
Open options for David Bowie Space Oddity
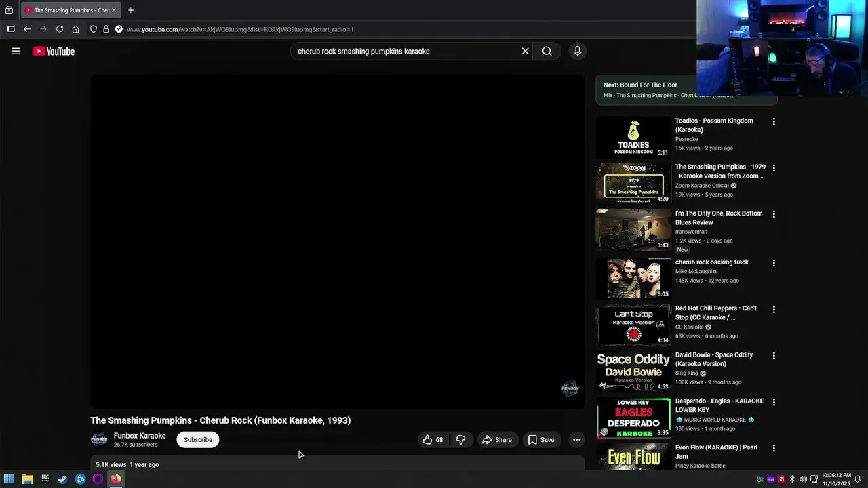coord(774,356)
